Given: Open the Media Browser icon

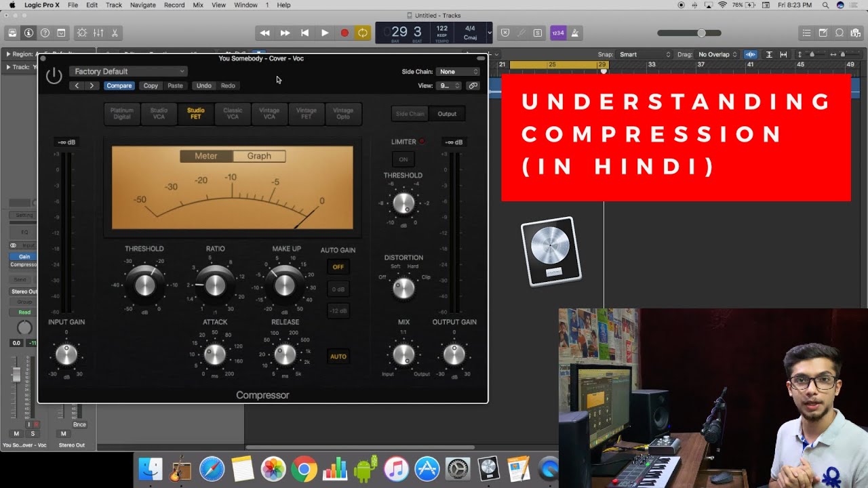Looking at the screenshot, I should pyautogui.click(x=855, y=33).
